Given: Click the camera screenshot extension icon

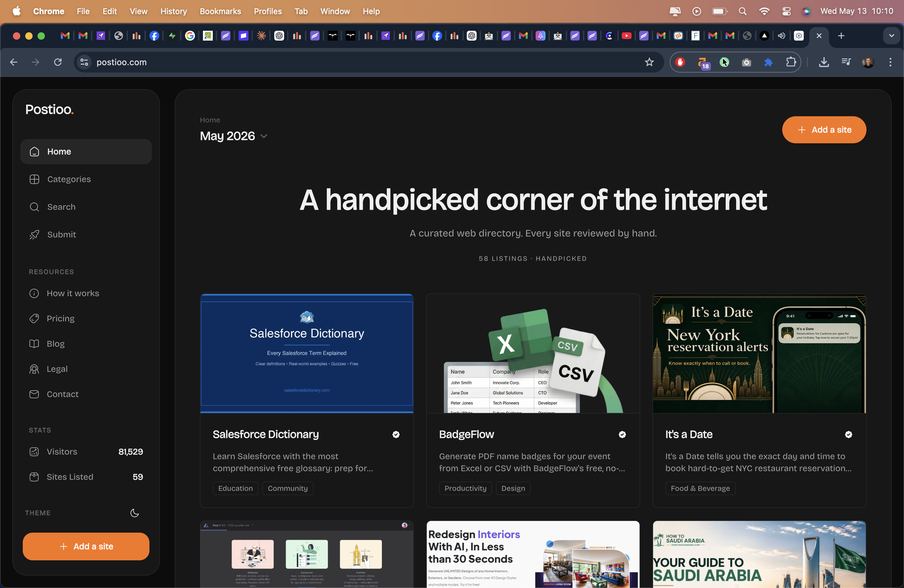Looking at the screenshot, I should pyautogui.click(x=746, y=62).
